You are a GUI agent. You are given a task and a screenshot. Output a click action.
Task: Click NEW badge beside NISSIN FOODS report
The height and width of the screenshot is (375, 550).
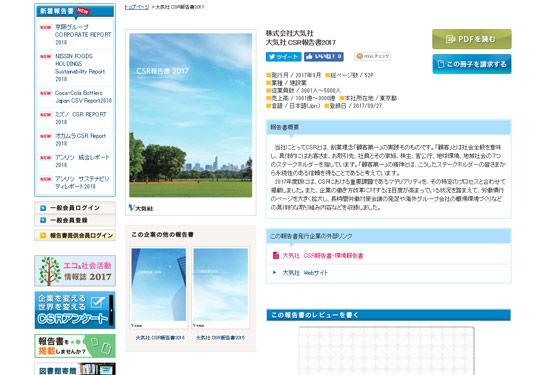(x=46, y=56)
